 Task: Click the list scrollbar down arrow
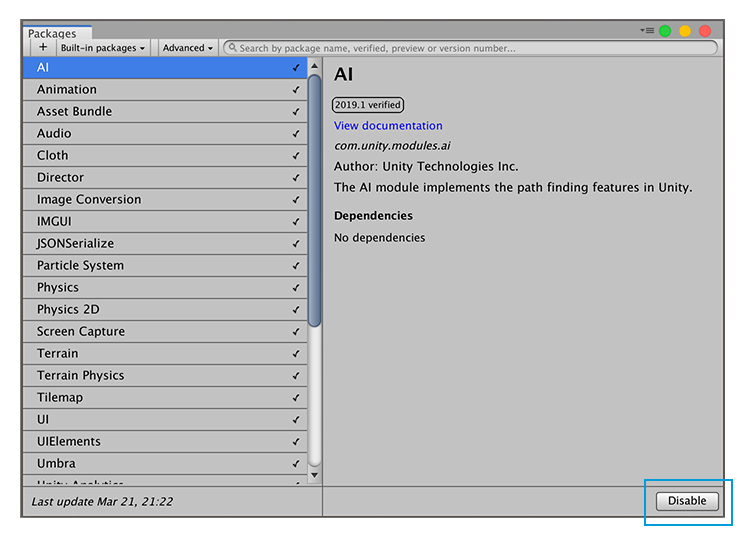coord(314,475)
